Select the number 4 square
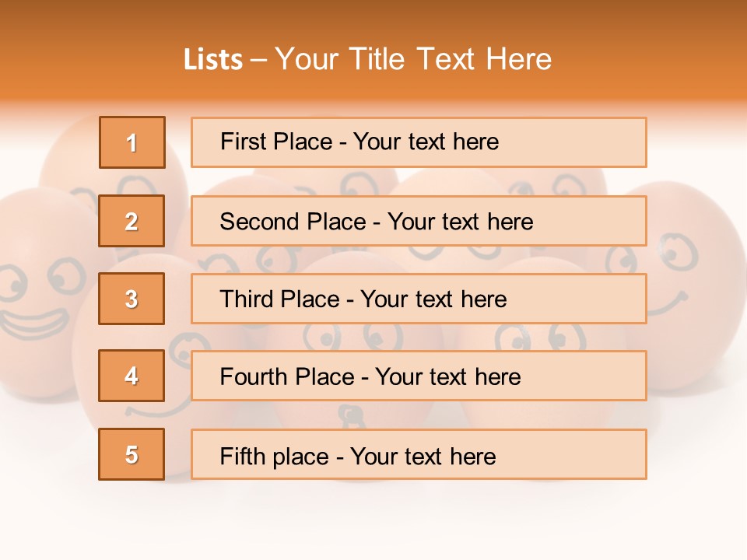The image size is (747, 560). tap(132, 376)
